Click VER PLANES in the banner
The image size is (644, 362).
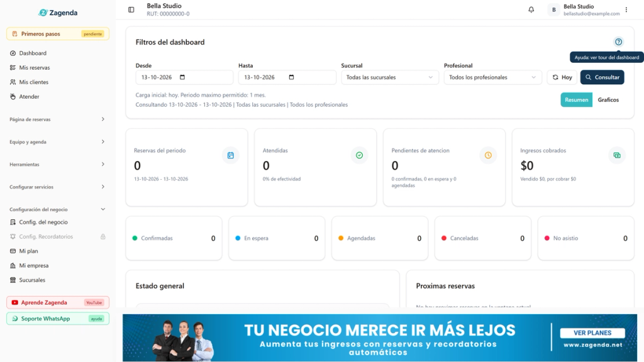click(x=592, y=333)
